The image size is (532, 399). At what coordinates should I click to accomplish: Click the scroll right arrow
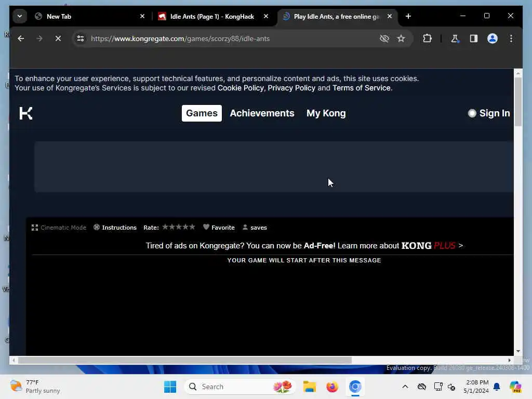click(x=509, y=361)
